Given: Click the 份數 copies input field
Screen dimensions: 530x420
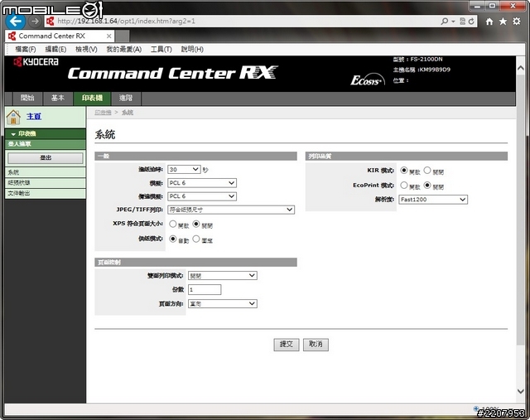Looking at the screenshot, I should [205, 290].
